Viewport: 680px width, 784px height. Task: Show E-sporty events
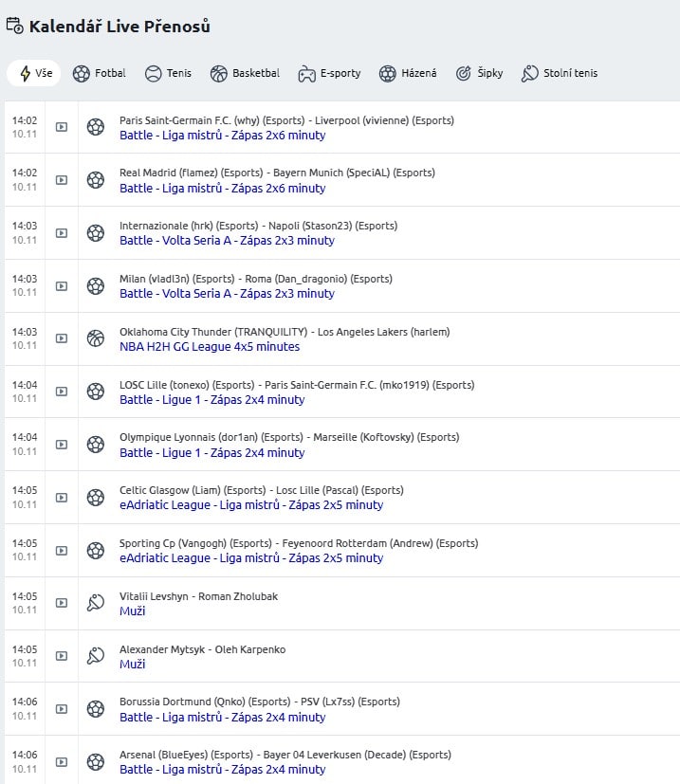pyautogui.click(x=329, y=73)
